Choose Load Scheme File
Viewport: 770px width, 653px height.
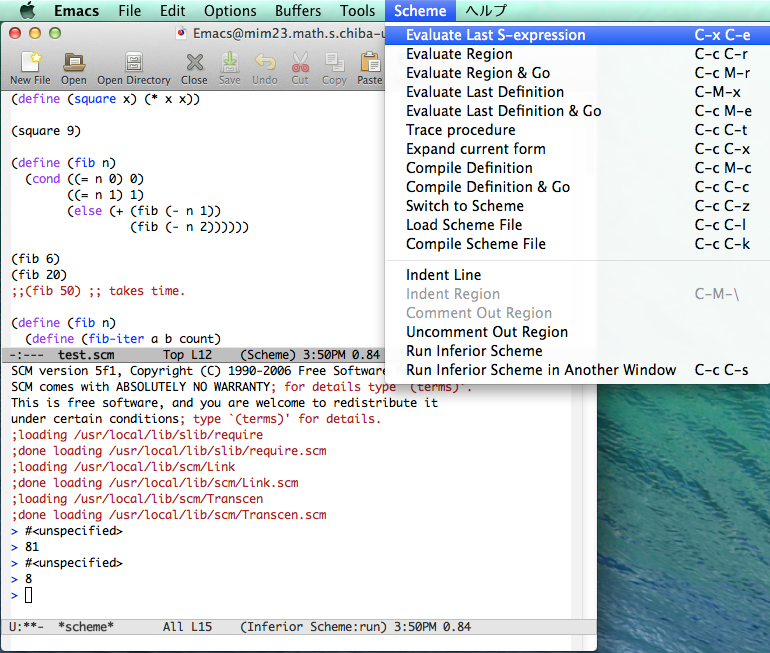pos(578,225)
